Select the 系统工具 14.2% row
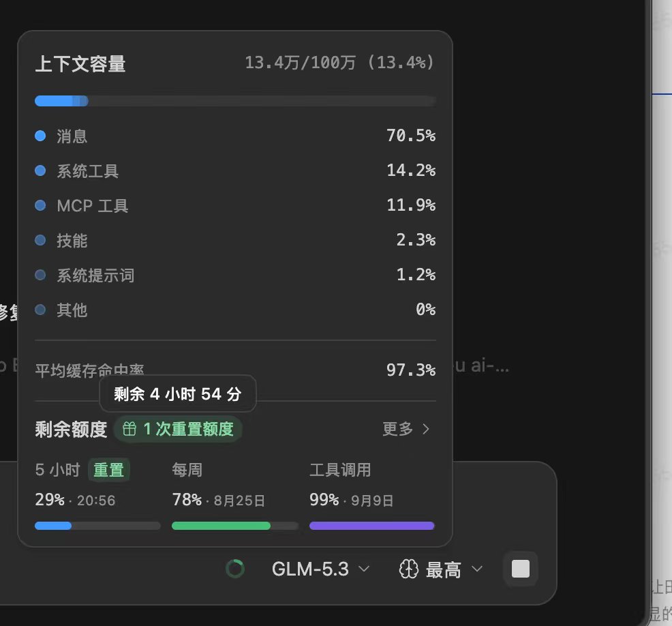Screen dimensions: 672x626 pyautogui.click(x=235, y=170)
